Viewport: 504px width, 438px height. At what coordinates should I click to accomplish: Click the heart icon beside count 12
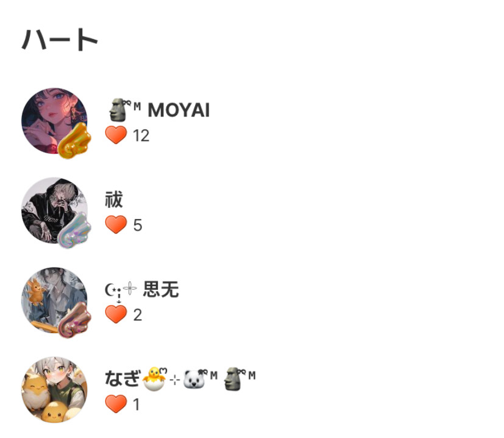(116, 135)
